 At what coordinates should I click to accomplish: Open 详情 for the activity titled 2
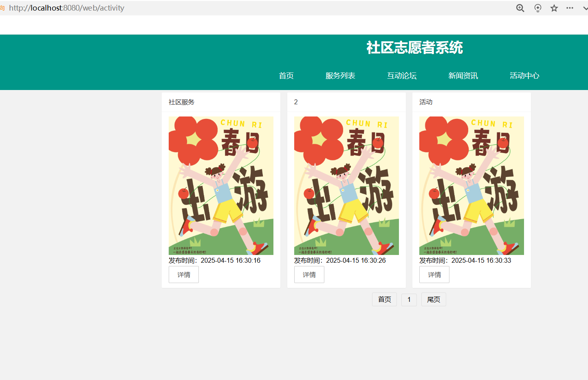click(309, 275)
